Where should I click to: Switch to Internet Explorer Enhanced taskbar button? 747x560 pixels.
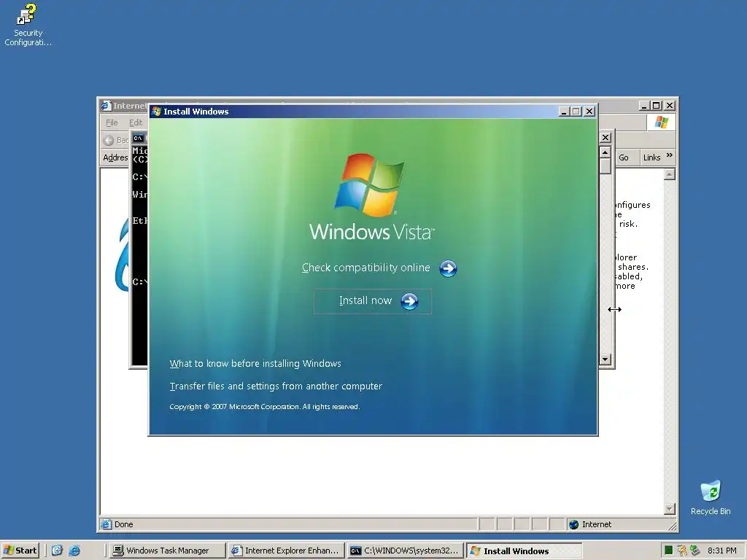(285, 551)
